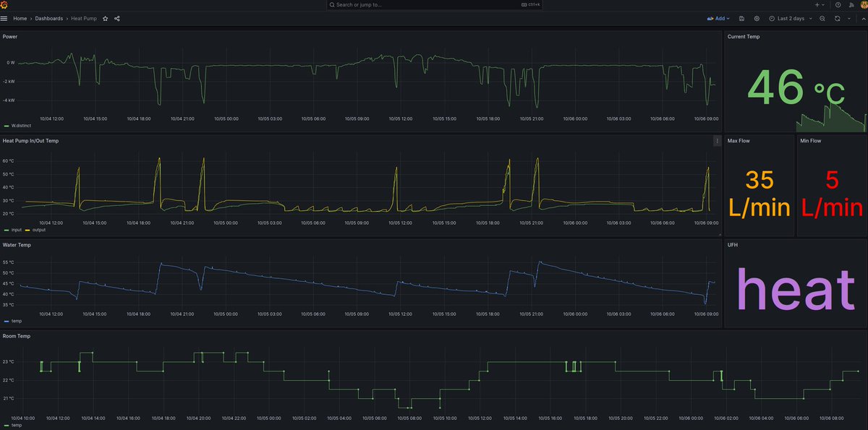Select the W:distinct legend color in Power panel

click(6, 126)
